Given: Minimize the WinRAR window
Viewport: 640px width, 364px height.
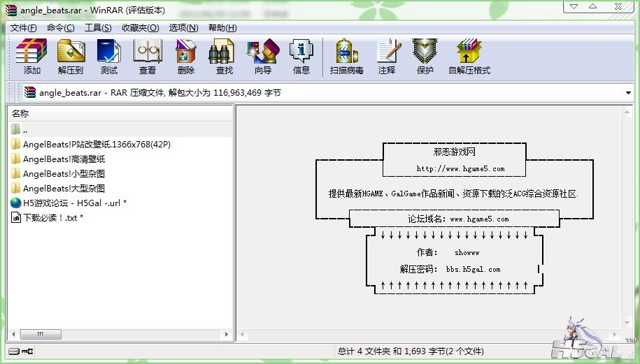Looking at the screenshot, I should [574, 6].
